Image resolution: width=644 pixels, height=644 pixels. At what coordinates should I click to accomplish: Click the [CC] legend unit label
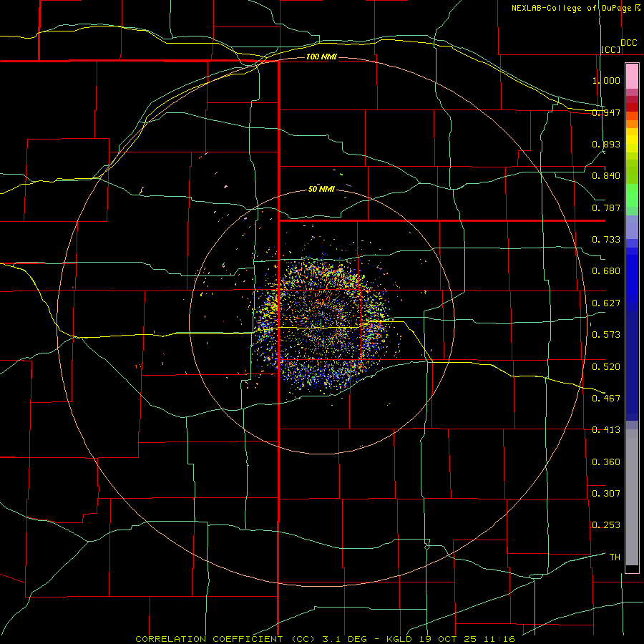click(x=611, y=49)
